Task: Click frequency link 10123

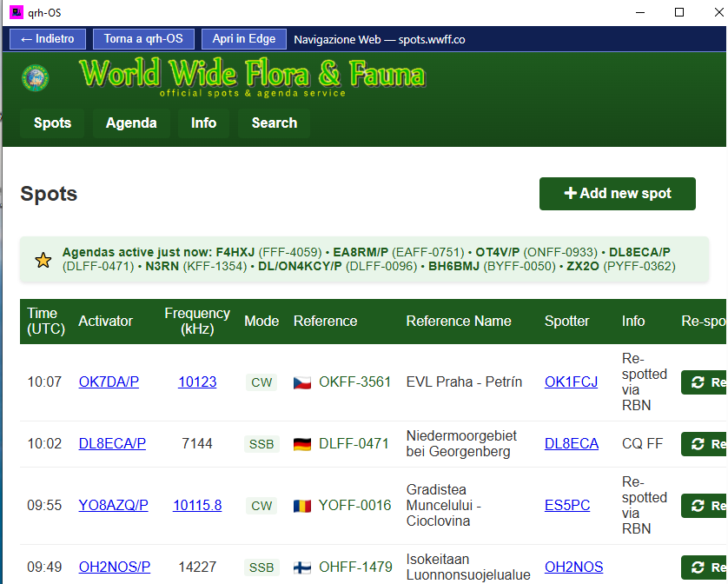Action: (x=197, y=382)
